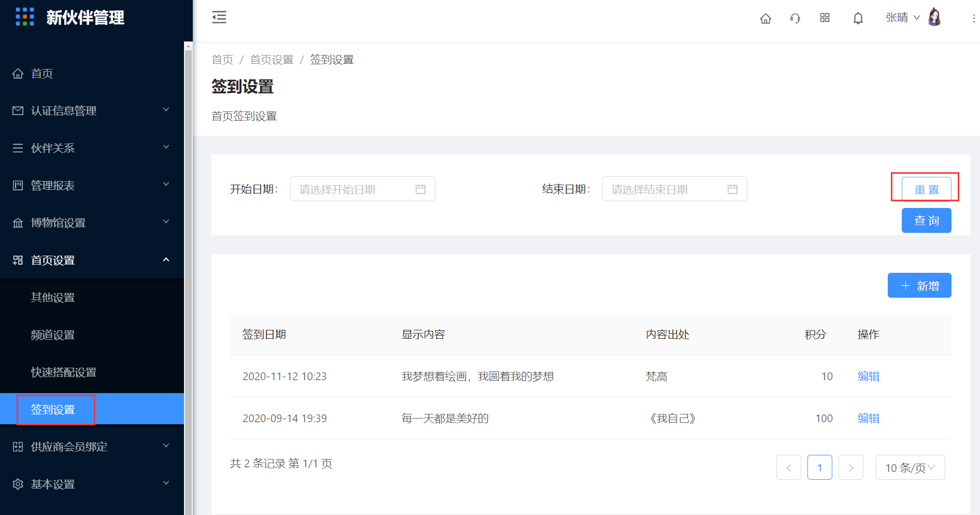
Task: Open 张晴 user dropdown
Action: click(x=903, y=18)
